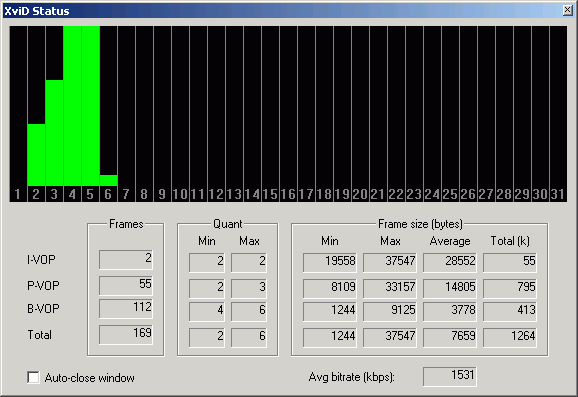The width and height of the screenshot is (578, 397).
Task: Click P-VOP max quant field showing 3
Action: click(x=249, y=288)
